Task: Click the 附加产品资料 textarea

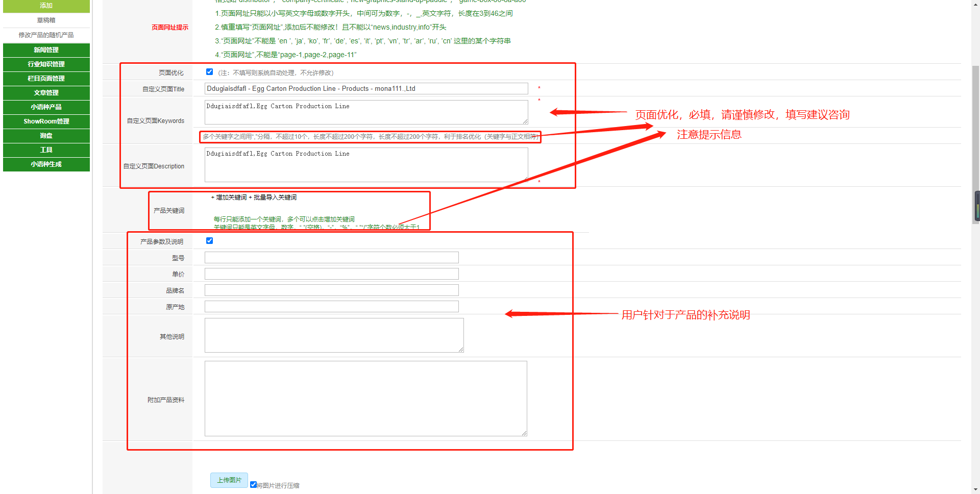Action: 366,399
